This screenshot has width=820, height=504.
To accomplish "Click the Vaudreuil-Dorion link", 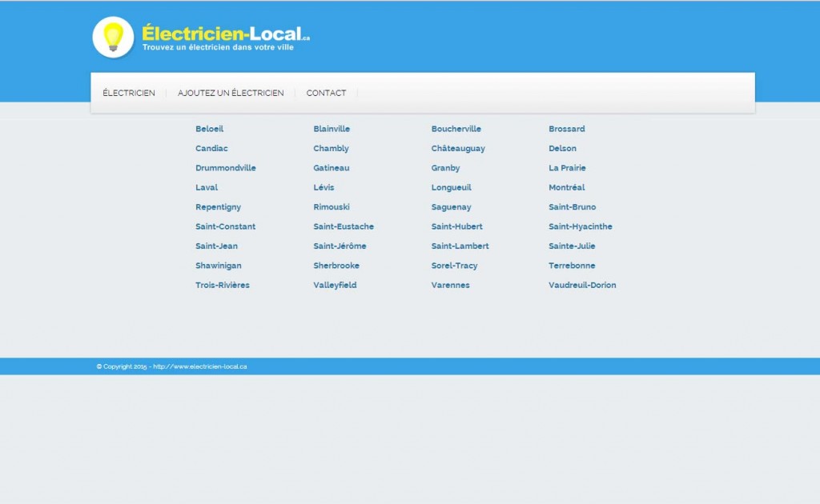I will pos(582,285).
